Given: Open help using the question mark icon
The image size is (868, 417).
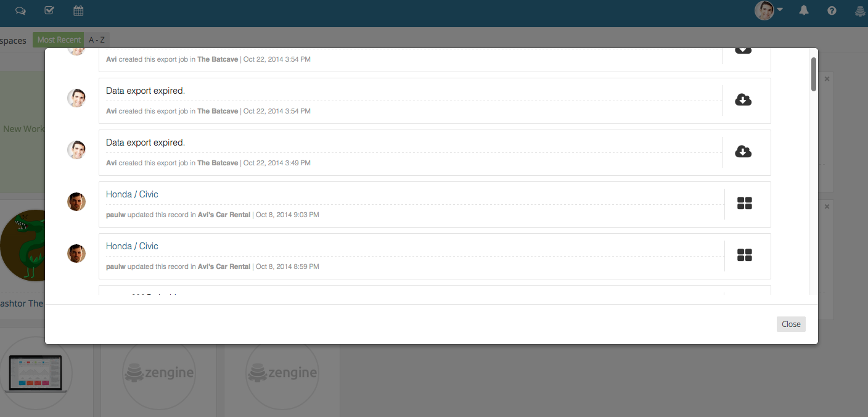Looking at the screenshot, I should click(832, 10).
